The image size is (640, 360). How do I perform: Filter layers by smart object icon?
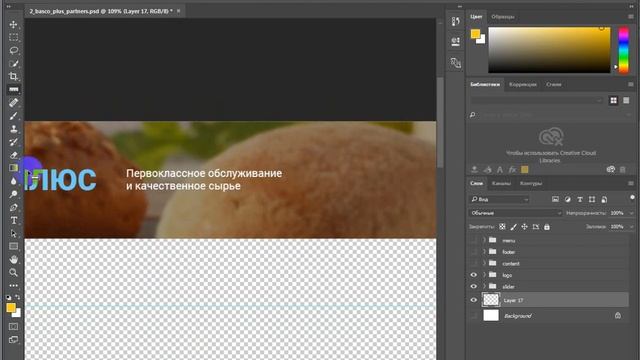(x=604, y=199)
